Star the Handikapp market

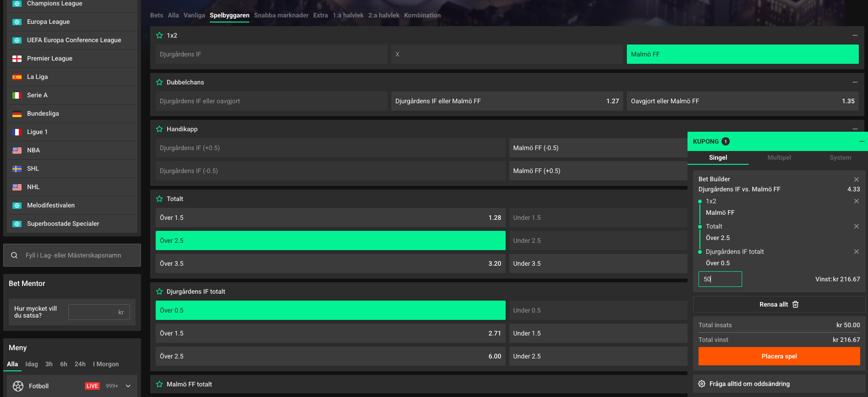coord(159,129)
